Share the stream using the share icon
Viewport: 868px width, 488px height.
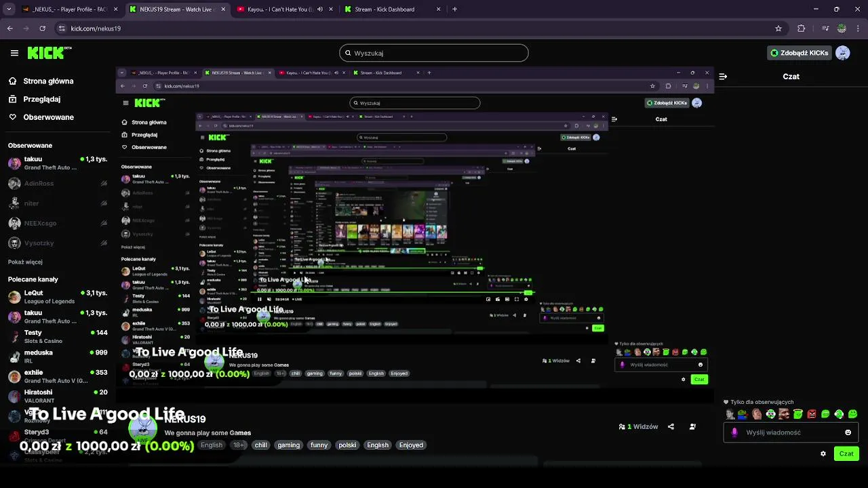click(x=671, y=427)
